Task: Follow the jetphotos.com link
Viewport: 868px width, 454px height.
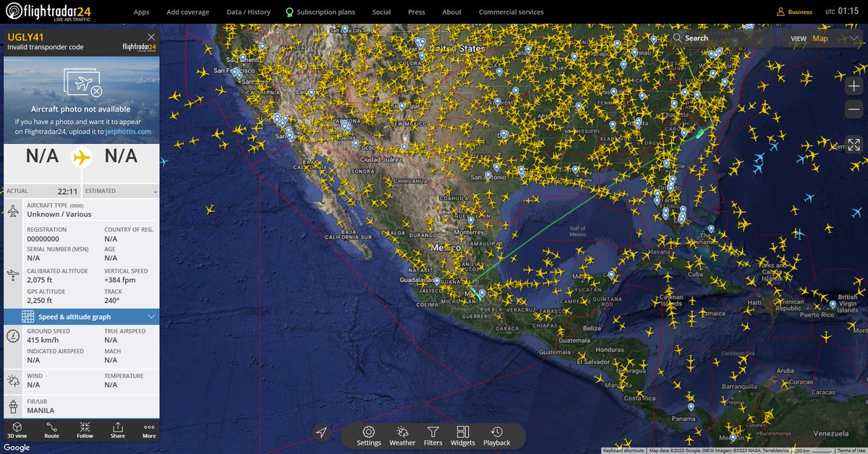Action: (128, 132)
